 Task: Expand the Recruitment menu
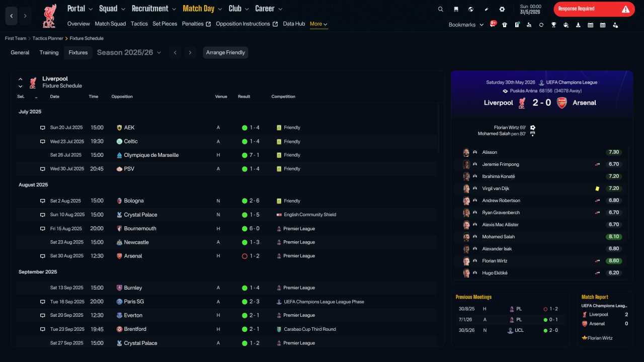(154, 9)
